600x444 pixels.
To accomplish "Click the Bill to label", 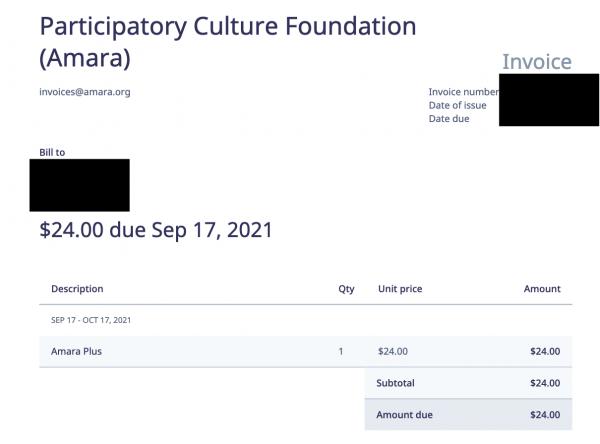I will [x=52, y=152].
